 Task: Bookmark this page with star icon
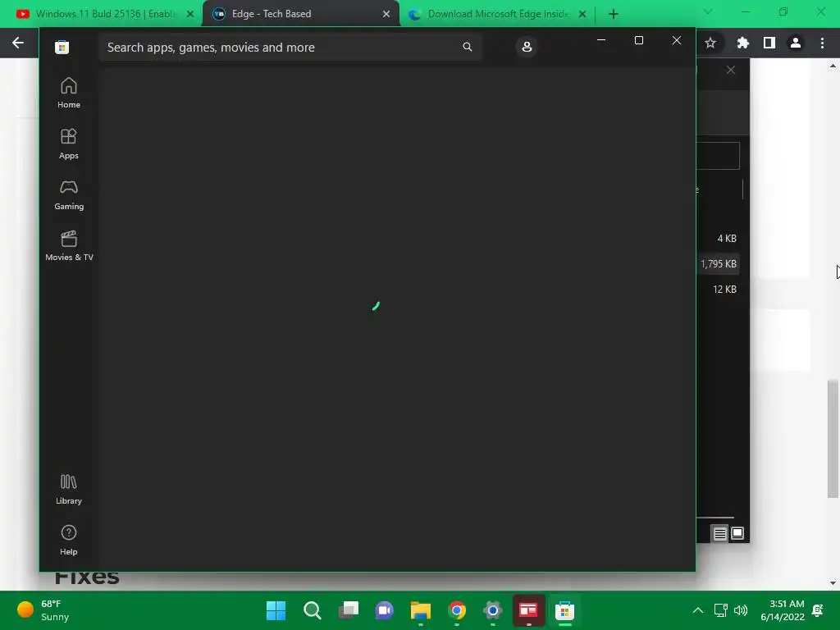[710, 43]
